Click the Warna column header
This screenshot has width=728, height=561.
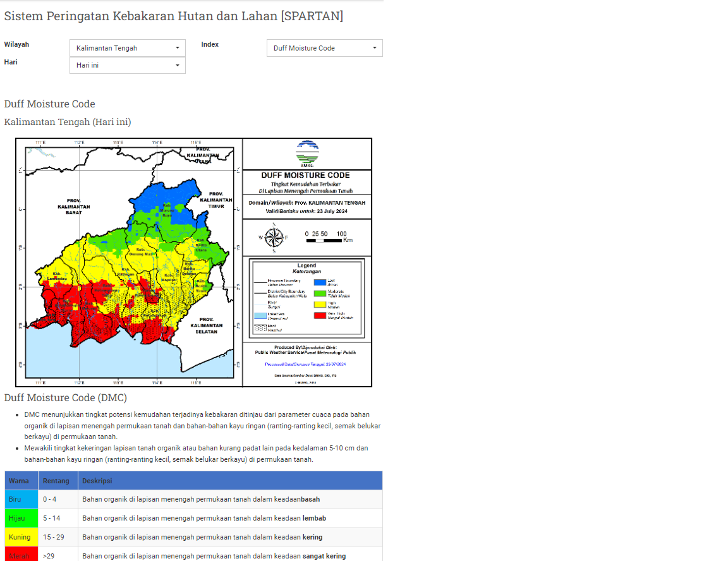(x=21, y=481)
